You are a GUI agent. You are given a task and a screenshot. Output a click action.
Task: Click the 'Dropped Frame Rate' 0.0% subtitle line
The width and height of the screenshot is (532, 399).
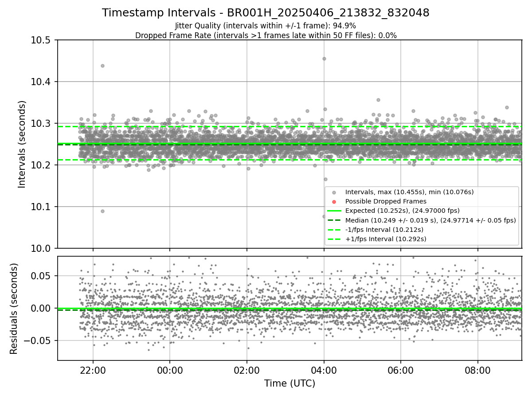click(266, 35)
